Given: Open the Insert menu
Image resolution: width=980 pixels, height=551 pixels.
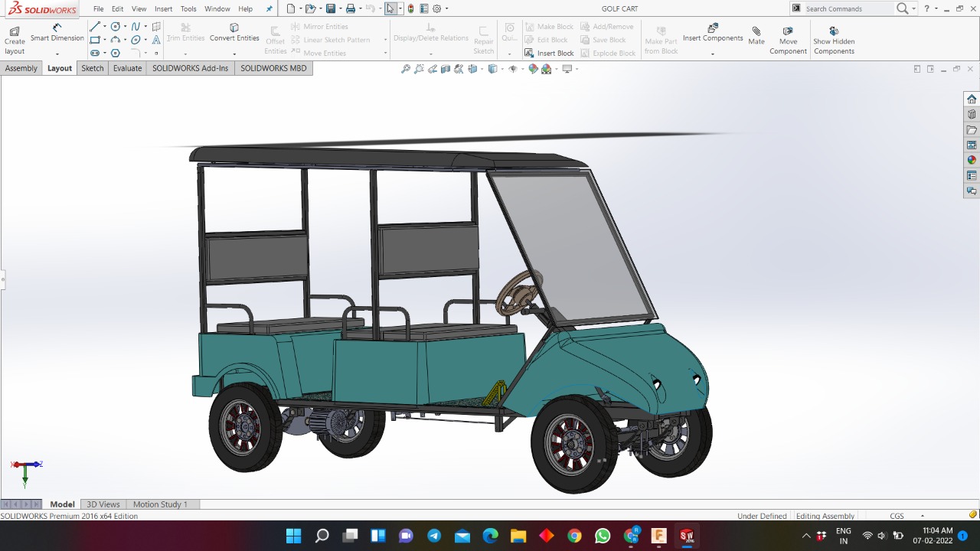Looking at the screenshot, I should coord(163,9).
